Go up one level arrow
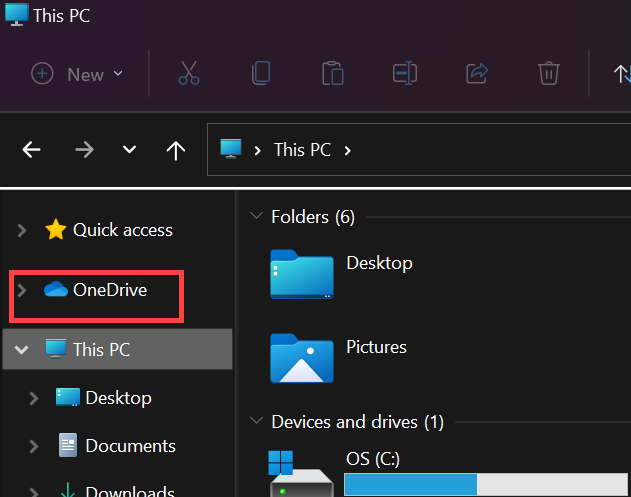Screen dimensions: 631x497 pyautogui.click(x=176, y=151)
